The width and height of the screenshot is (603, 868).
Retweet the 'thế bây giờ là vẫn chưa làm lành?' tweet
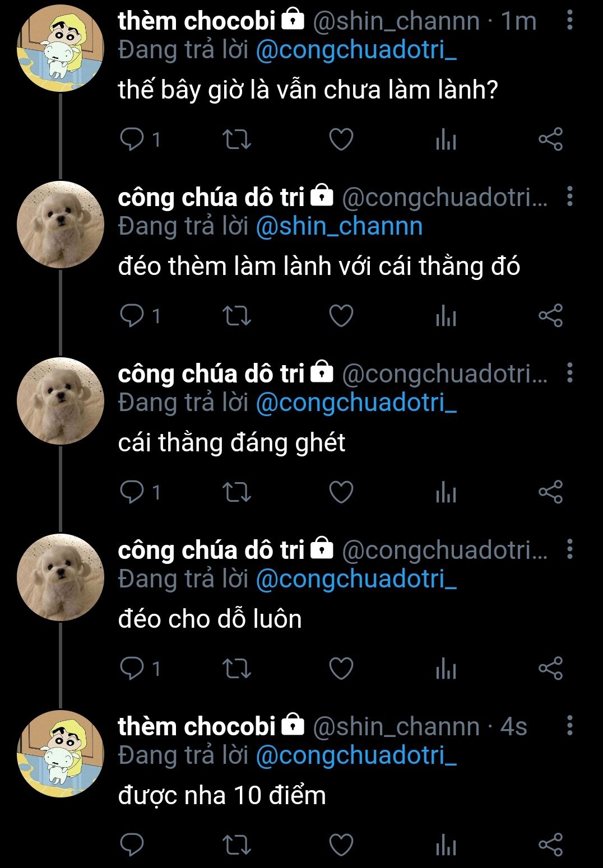tap(236, 139)
